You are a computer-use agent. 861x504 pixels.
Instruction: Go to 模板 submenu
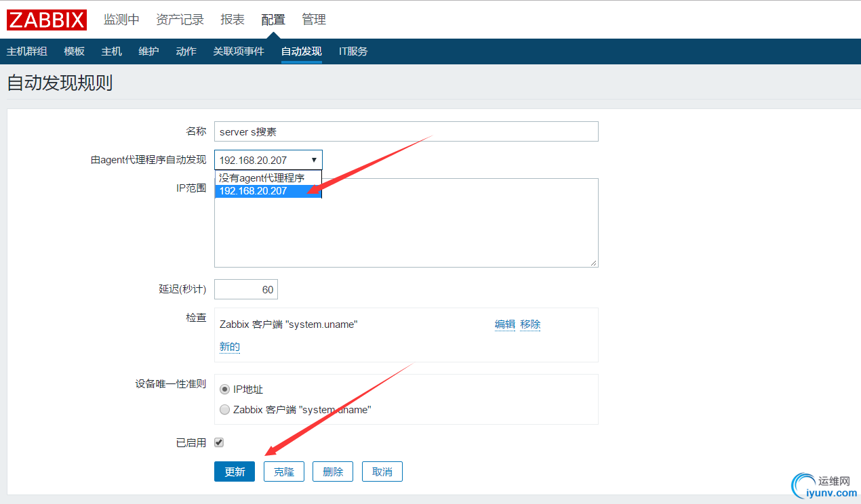pos(75,51)
